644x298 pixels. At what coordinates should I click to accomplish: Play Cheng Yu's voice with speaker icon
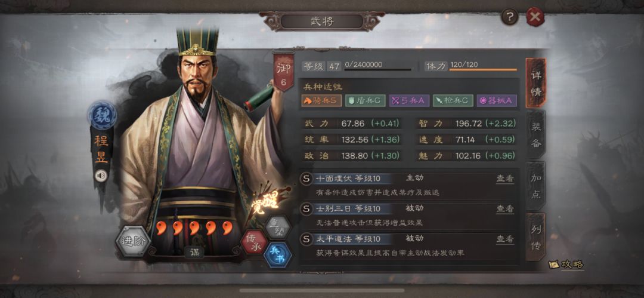(x=101, y=176)
